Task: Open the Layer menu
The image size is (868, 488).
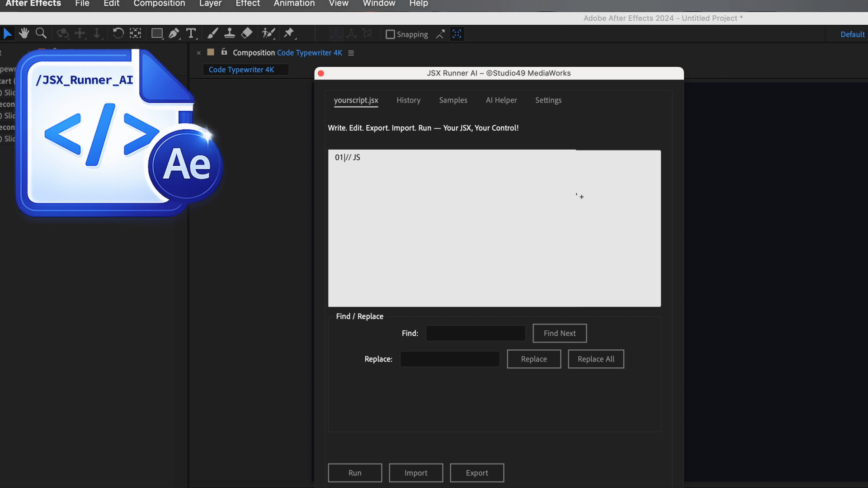Action: coord(210,4)
